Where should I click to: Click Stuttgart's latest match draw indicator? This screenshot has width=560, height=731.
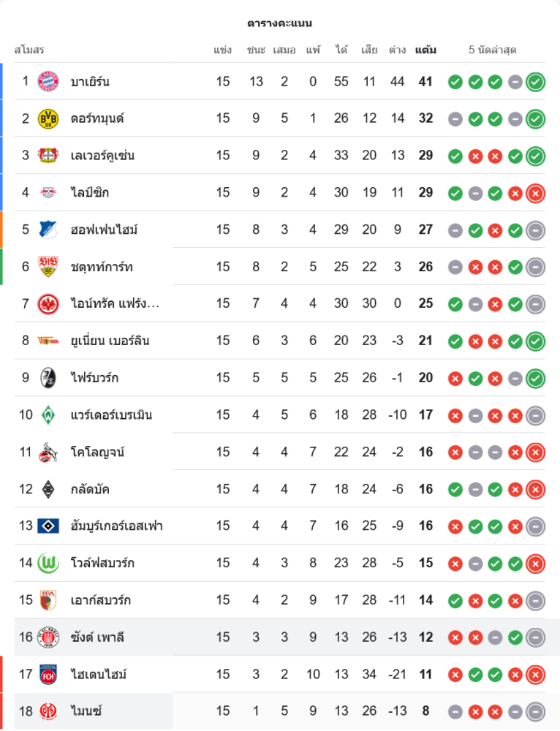tap(536, 267)
